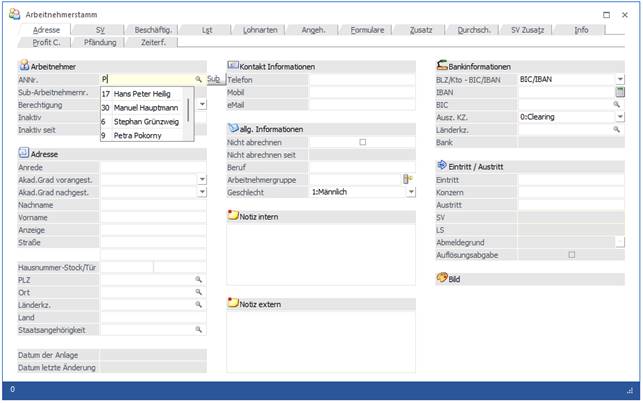This screenshot has height=403, width=643.
Task: Click the search magnifier in the ANNr. field
Action: click(198, 78)
